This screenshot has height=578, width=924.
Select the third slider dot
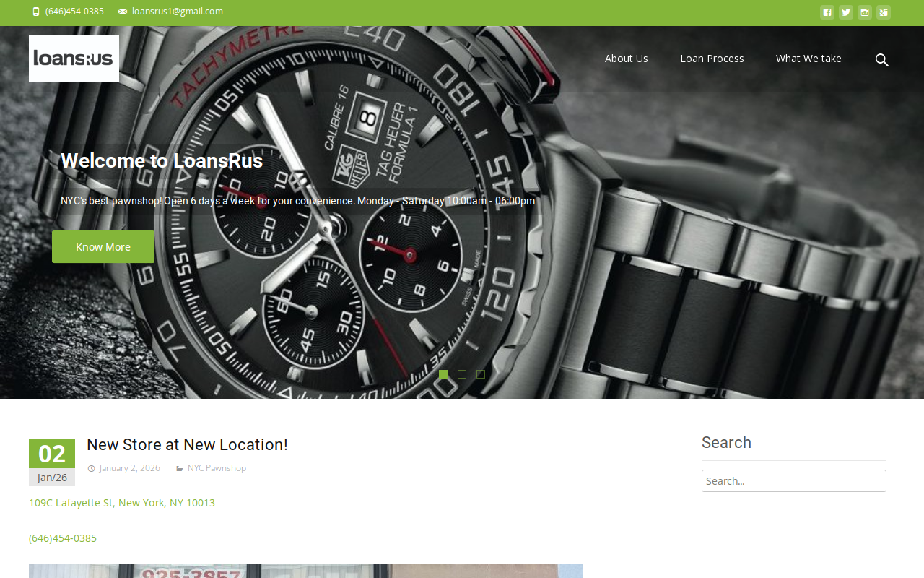pyautogui.click(x=481, y=374)
